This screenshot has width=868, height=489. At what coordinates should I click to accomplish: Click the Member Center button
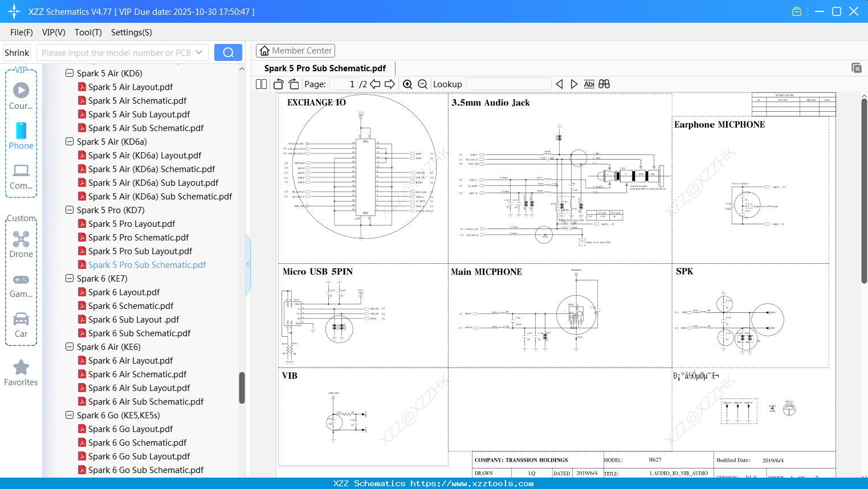(295, 50)
